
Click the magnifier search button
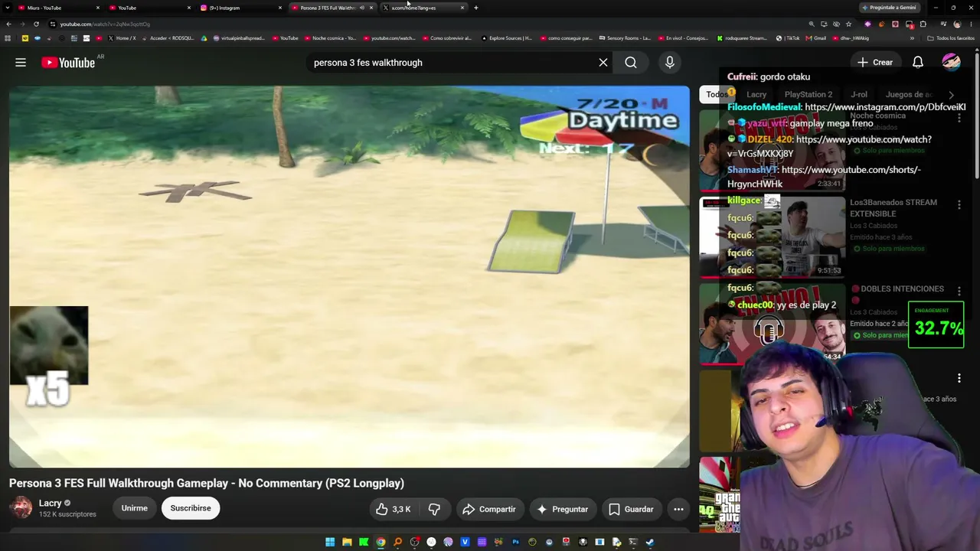(631, 63)
